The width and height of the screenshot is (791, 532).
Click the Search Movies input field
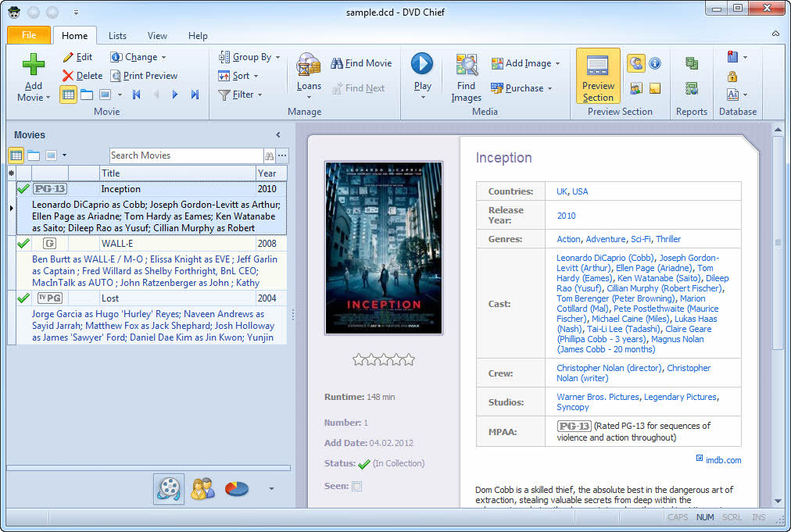[x=186, y=155]
